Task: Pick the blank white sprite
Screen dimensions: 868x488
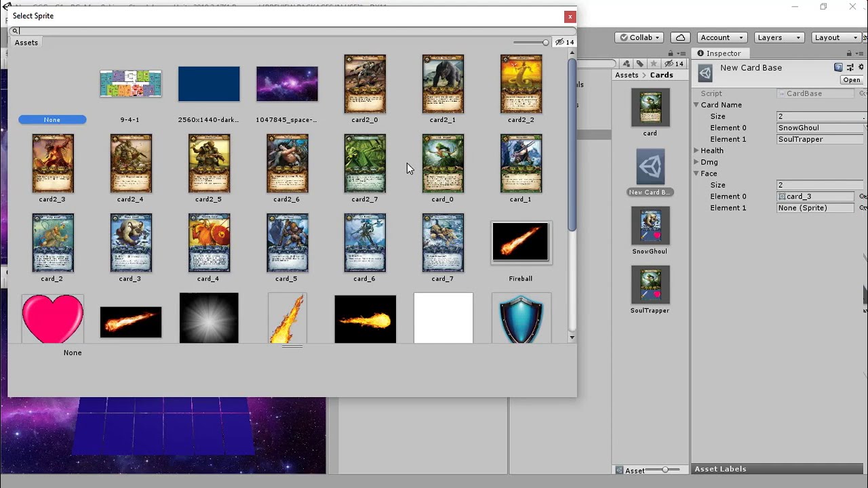Action: click(443, 318)
